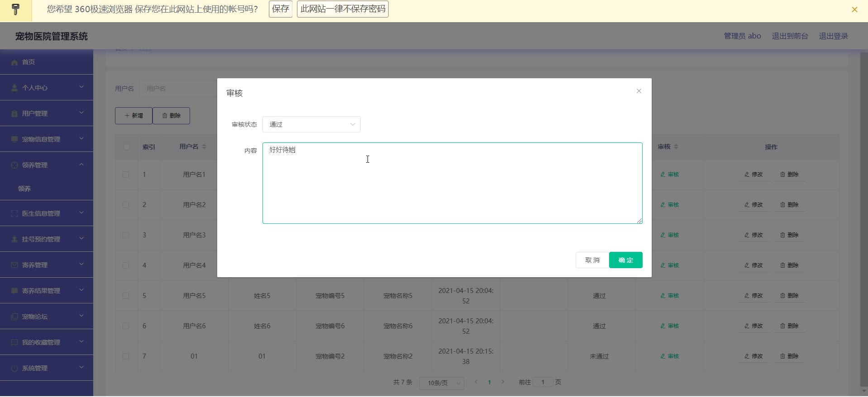Click the 审核 pencil link in row 4
The width and height of the screenshot is (868, 397).
[x=670, y=265]
